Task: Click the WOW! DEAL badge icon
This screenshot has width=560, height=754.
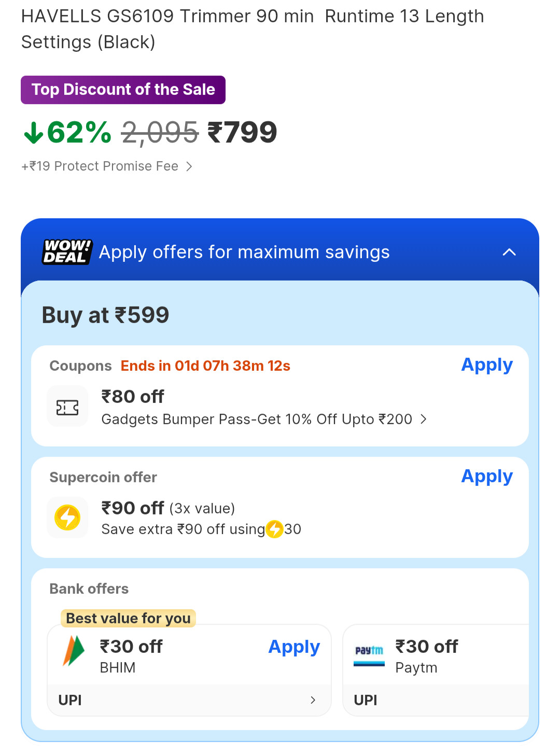Action: point(67,252)
